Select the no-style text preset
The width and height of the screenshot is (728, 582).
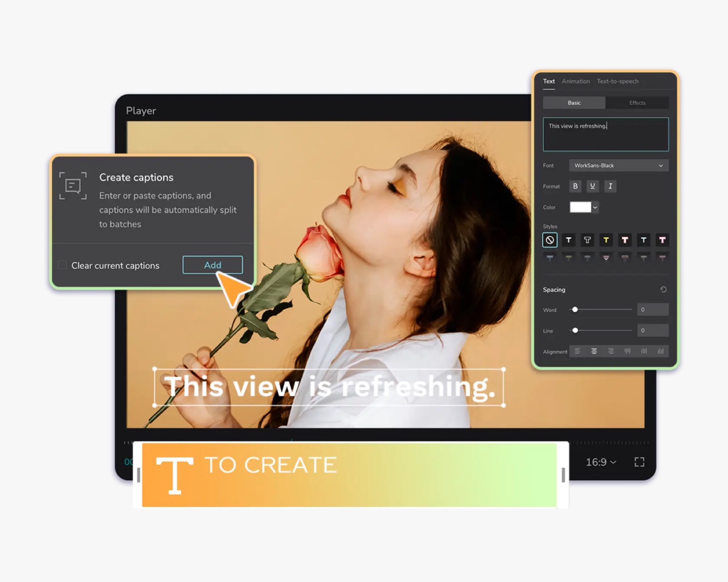[x=550, y=240]
